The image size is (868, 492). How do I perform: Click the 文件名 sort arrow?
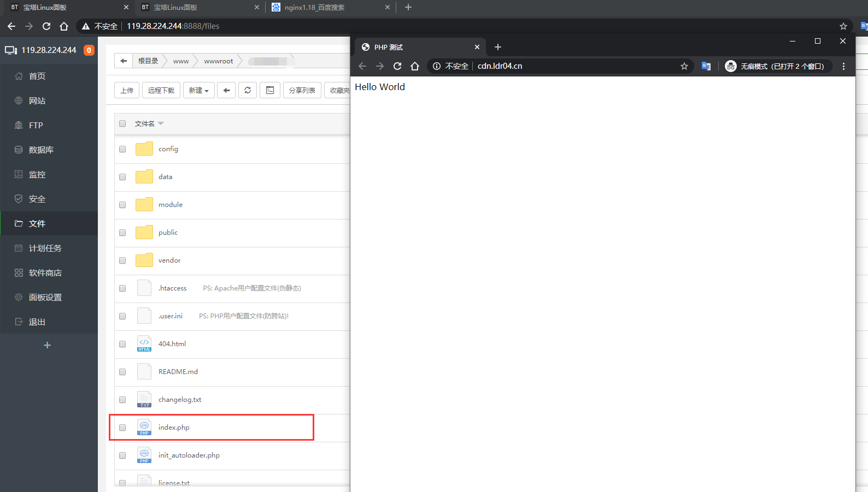161,123
